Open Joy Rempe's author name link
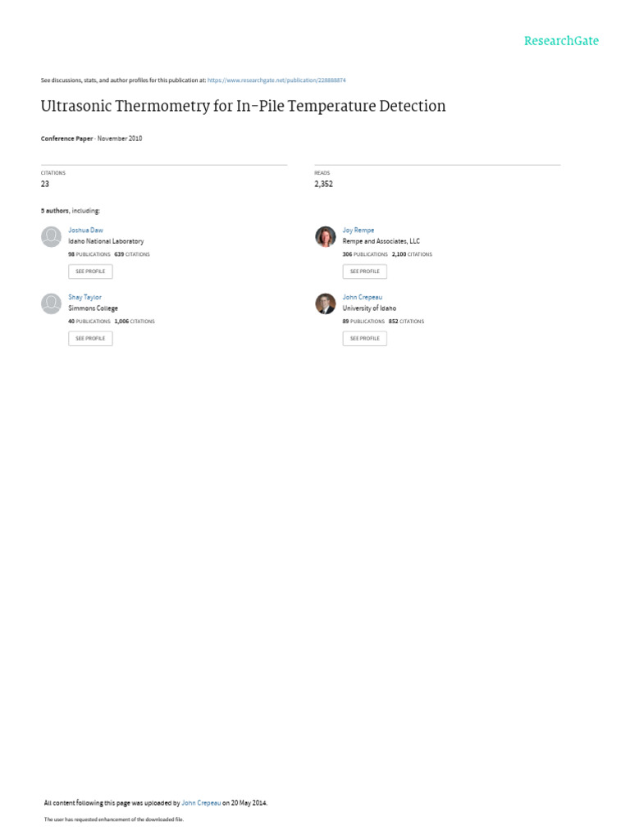Screen dimensions: 630x840 click(x=358, y=231)
